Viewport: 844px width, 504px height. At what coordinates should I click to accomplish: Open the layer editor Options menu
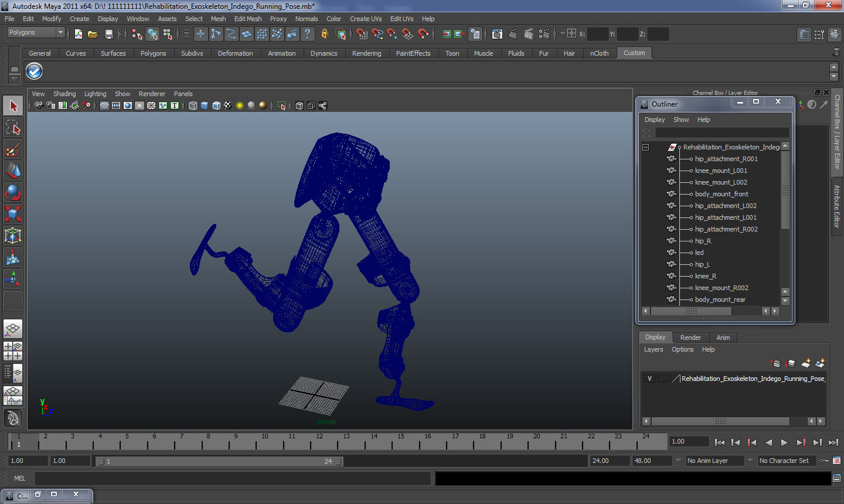682,349
